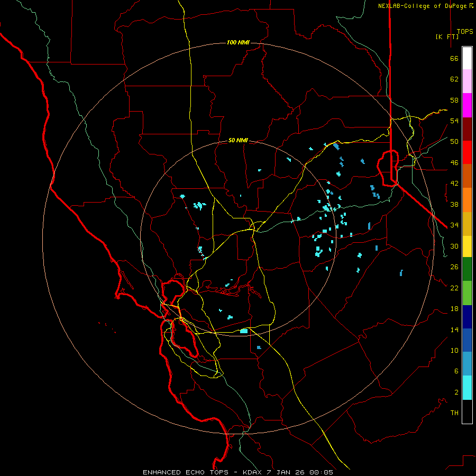Click the medium blue swatch between 14 and 10
This screenshot has height=476, width=476.
point(467,340)
